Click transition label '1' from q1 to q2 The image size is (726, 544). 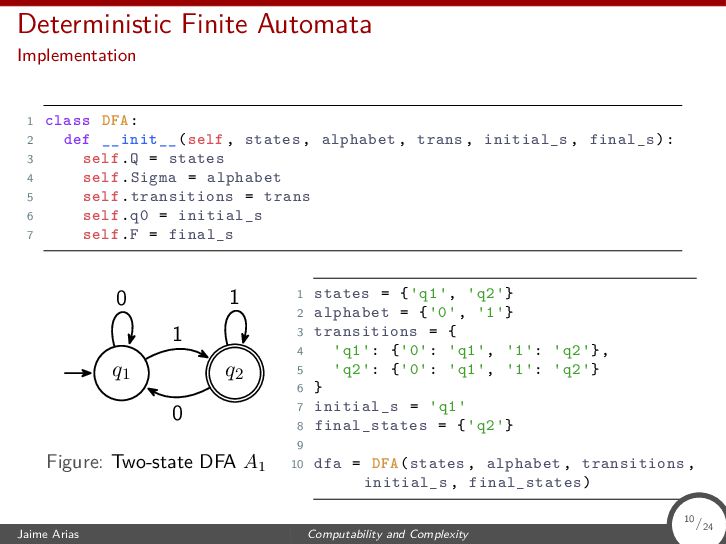[x=177, y=334]
